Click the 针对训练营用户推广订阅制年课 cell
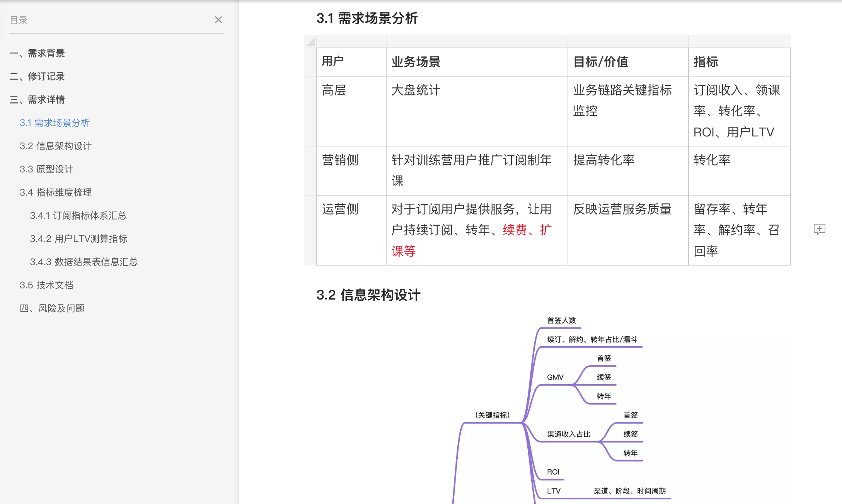This screenshot has width=842, height=504. (x=477, y=170)
